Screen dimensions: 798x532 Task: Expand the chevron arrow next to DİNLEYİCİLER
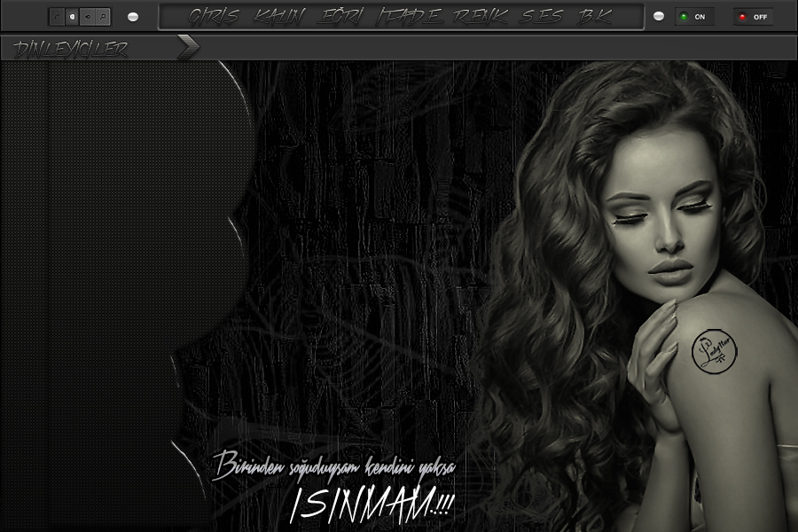[187, 48]
